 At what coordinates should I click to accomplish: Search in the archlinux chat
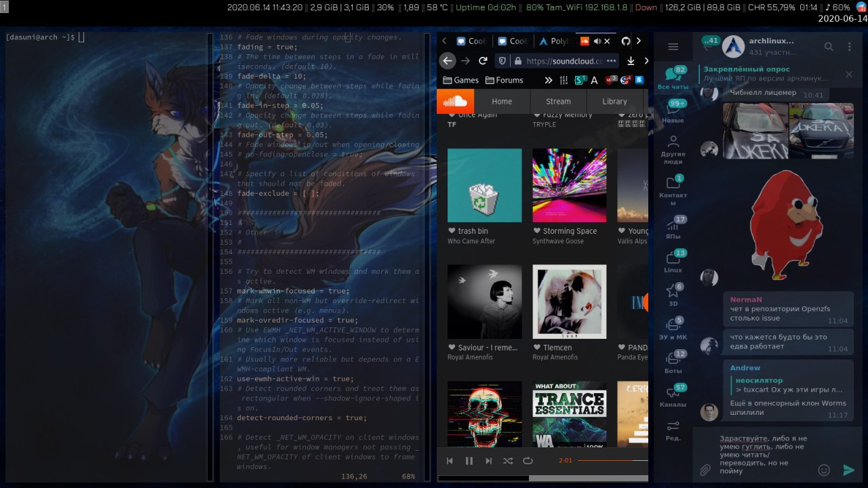(x=829, y=47)
